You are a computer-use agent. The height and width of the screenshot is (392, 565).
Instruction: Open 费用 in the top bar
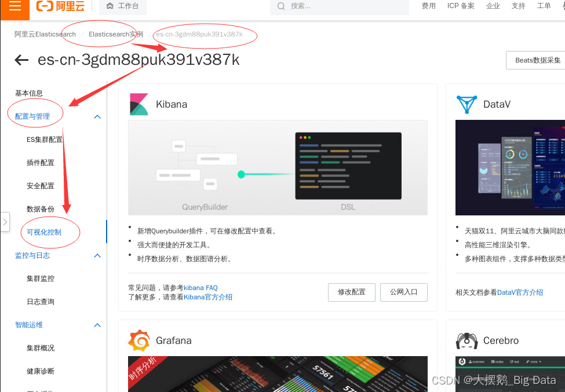(429, 6)
